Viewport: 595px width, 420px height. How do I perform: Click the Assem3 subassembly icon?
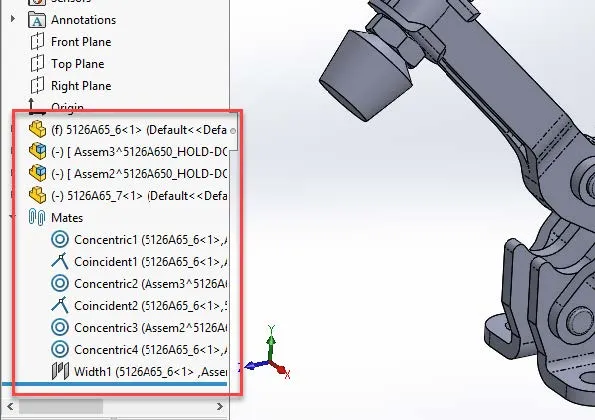pyautogui.click(x=37, y=151)
